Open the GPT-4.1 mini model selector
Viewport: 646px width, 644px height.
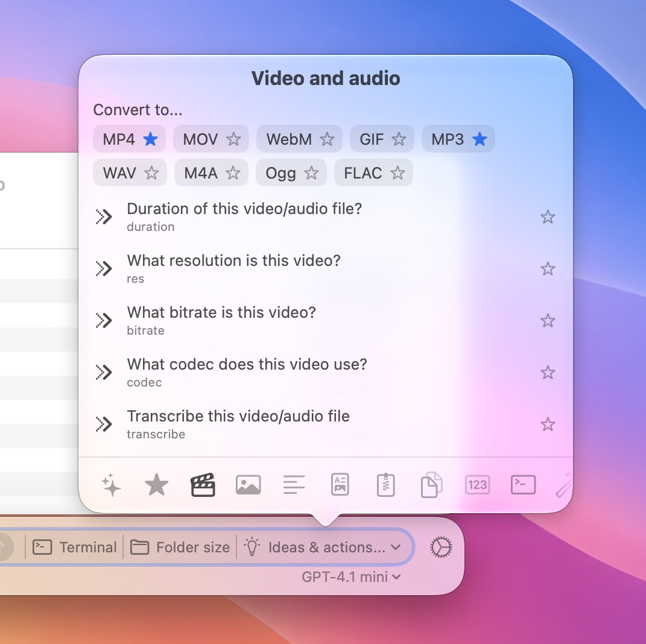[x=351, y=577]
